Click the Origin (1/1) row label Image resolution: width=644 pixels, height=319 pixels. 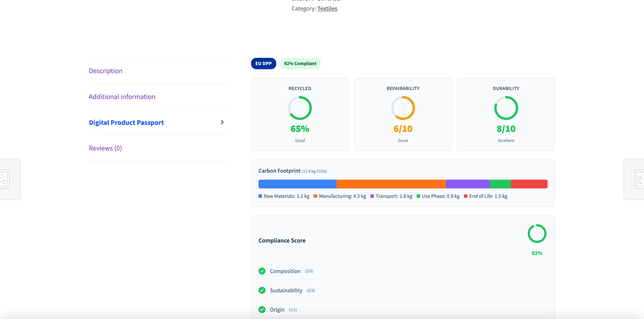tap(283, 310)
